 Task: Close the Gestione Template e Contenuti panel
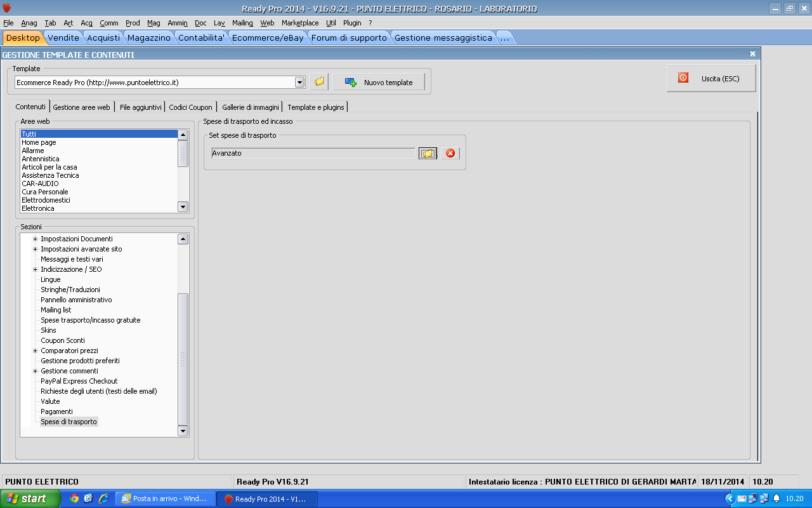click(x=752, y=54)
